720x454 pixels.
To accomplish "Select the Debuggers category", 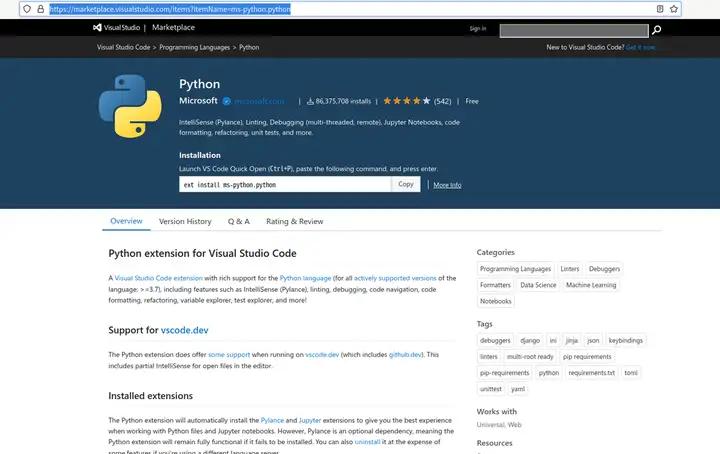I will 604,269.
